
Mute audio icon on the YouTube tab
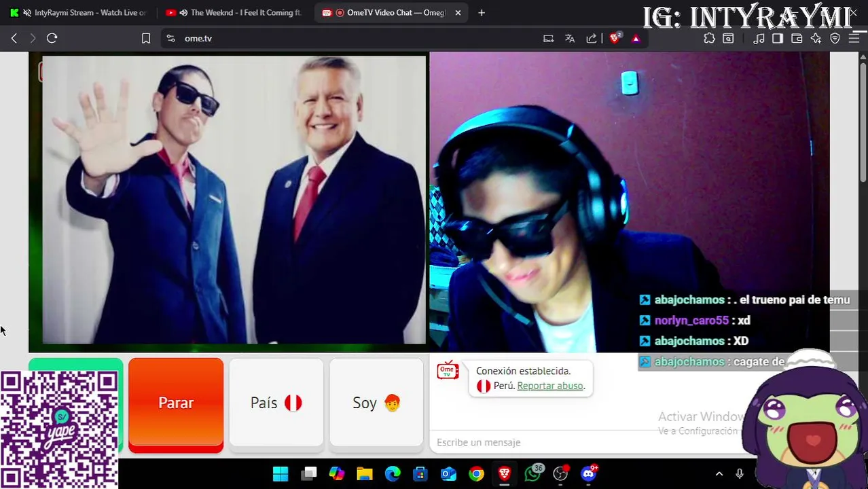(183, 13)
